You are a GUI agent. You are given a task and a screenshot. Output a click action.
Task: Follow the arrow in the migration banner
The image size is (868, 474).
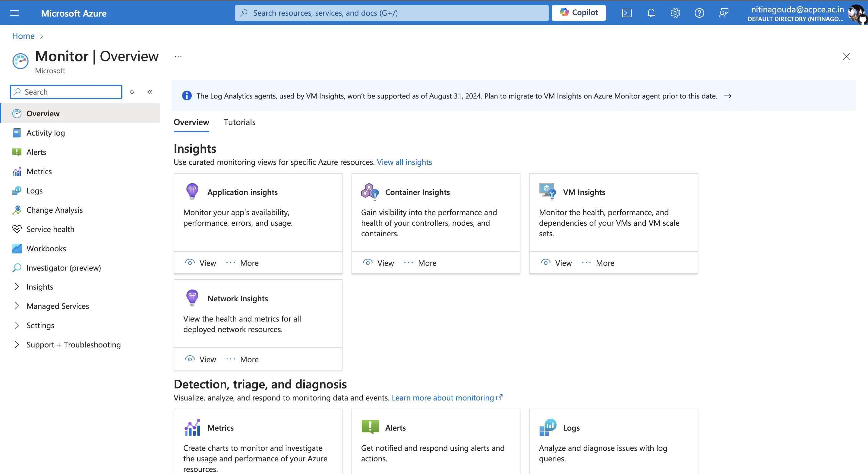[728, 96]
